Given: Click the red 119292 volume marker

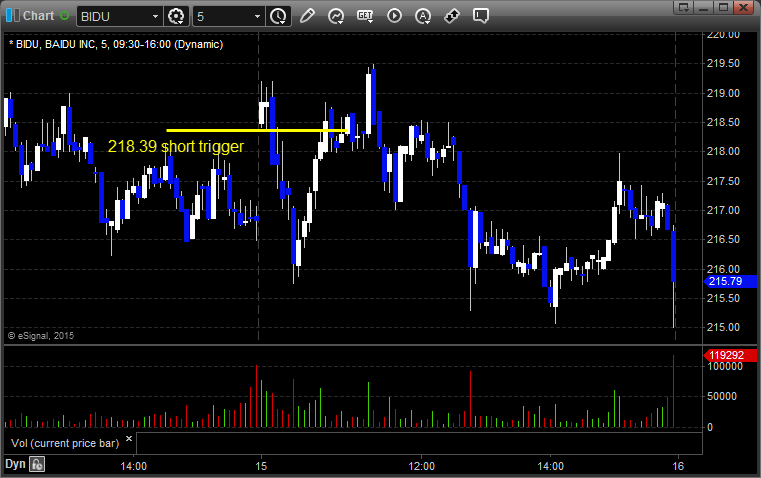Looking at the screenshot, I should (x=730, y=355).
